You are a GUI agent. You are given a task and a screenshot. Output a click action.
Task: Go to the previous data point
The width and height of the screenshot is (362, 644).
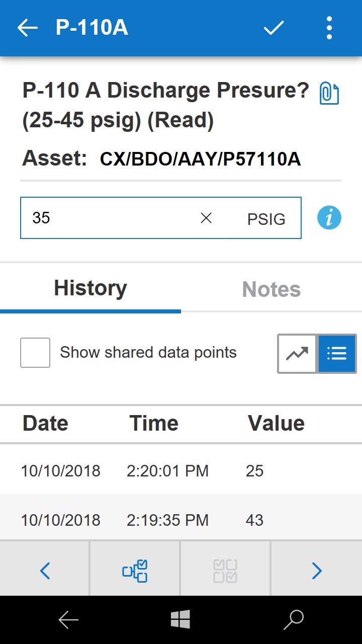click(x=45, y=571)
